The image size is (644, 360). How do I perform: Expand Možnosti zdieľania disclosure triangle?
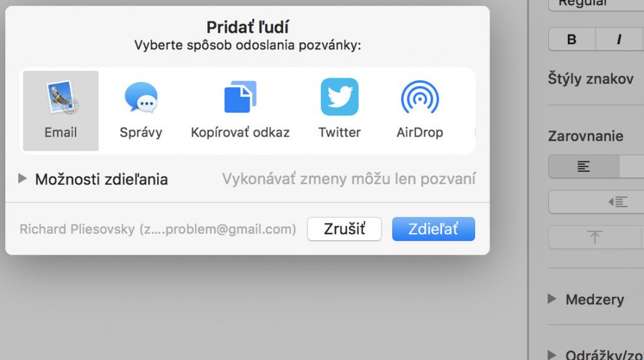22,178
